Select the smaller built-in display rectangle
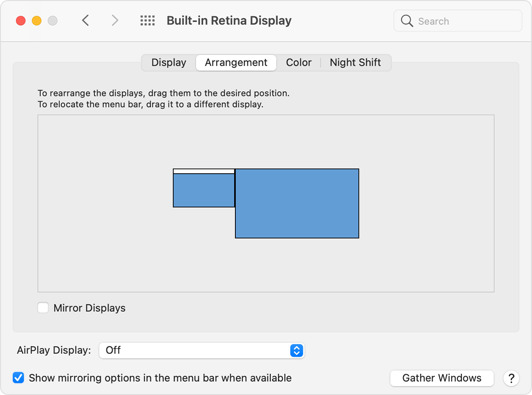The height and width of the screenshot is (395, 532). pyautogui.click(x=203, y=190)
